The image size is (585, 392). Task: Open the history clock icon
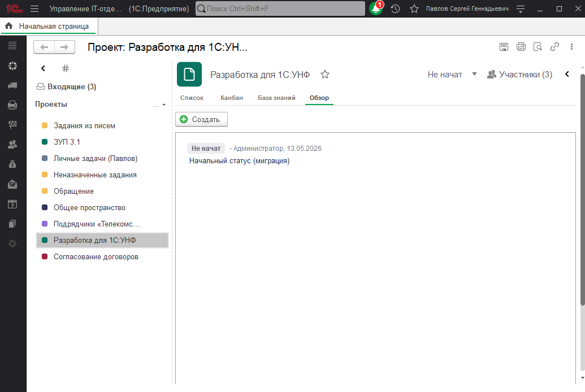click(395, 8)
